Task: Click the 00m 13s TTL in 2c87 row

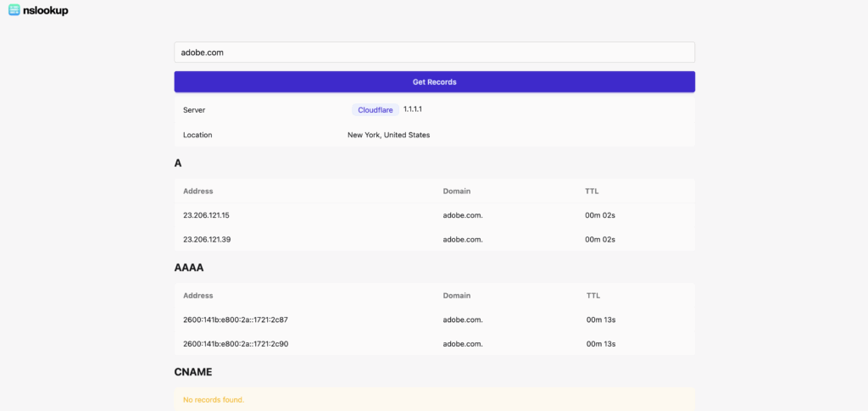Action: 601,319
